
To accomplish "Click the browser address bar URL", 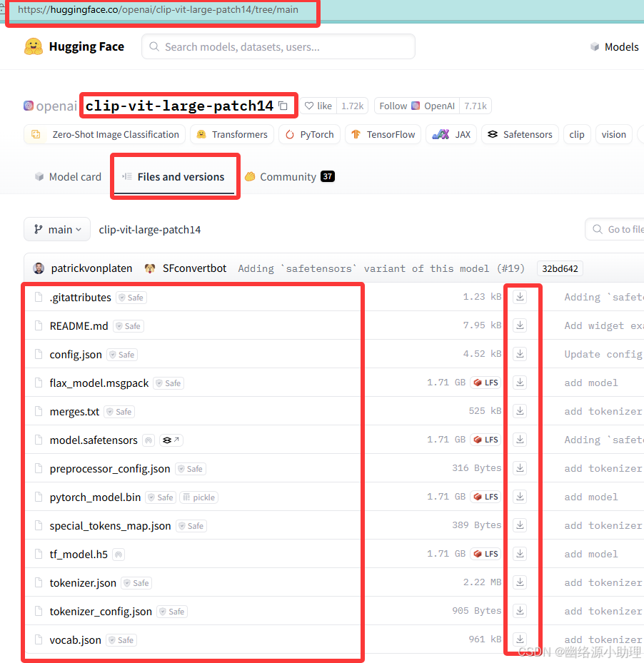I will click(158, 9).
